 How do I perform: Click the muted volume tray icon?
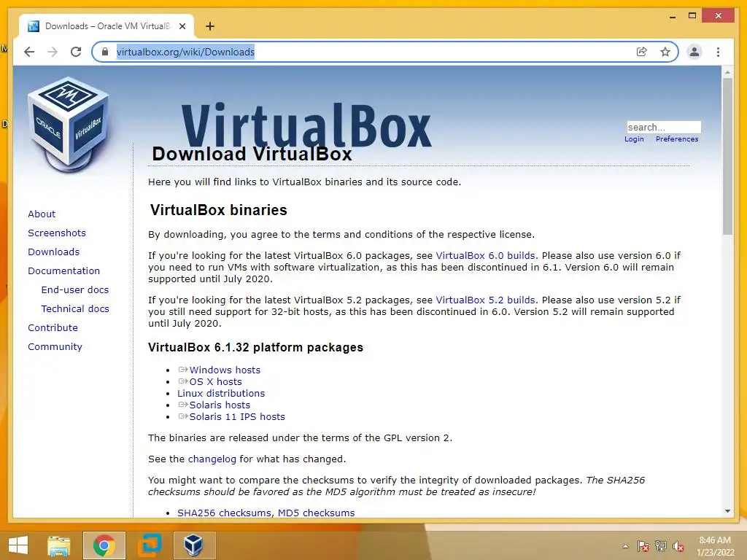(678, 546)
